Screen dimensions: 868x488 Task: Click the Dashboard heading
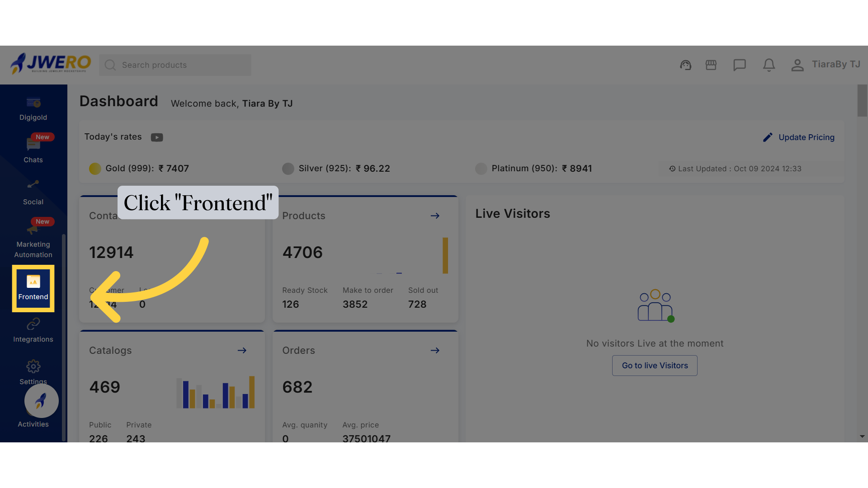119,101
